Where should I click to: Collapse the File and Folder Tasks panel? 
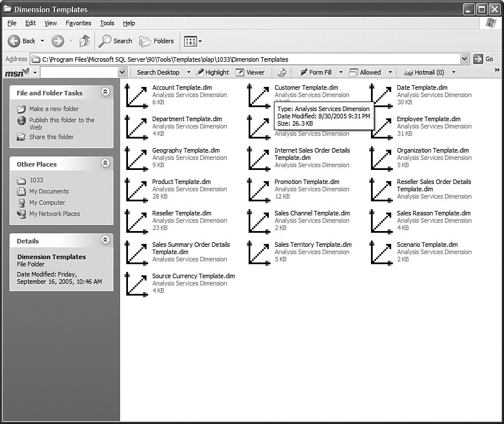[105, 92]
